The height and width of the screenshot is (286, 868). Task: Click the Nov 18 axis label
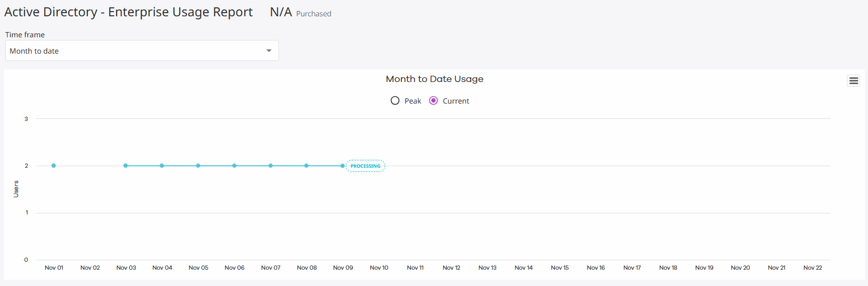coord(668,268)
